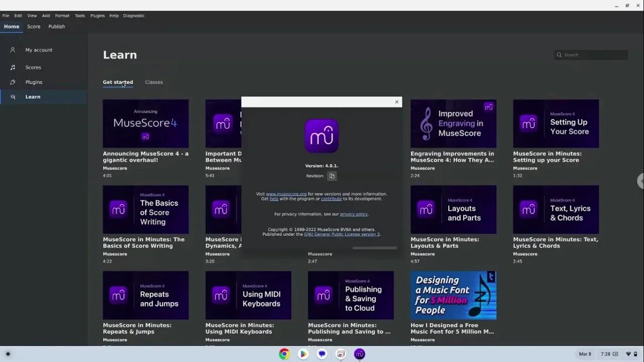644x362 pixels.
Task: Copy the revision using the clipboard icon
Action: (x=332, y=176)
